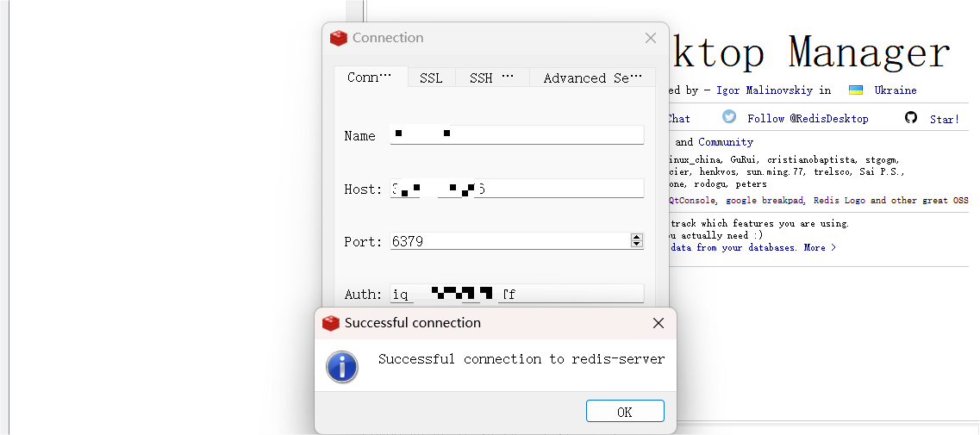Screen dimensions: 980x435
Task: Click the 'Auth:' label
Action: (363, 294)
